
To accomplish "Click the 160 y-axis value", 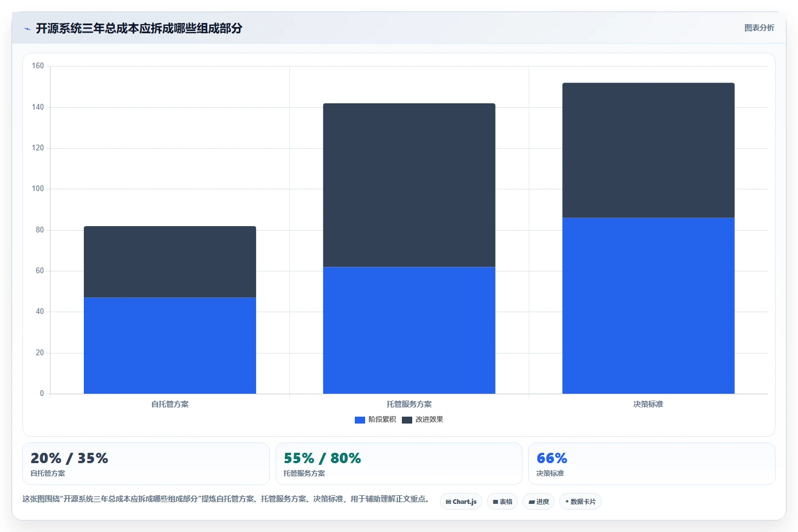I will coord(38,66).
